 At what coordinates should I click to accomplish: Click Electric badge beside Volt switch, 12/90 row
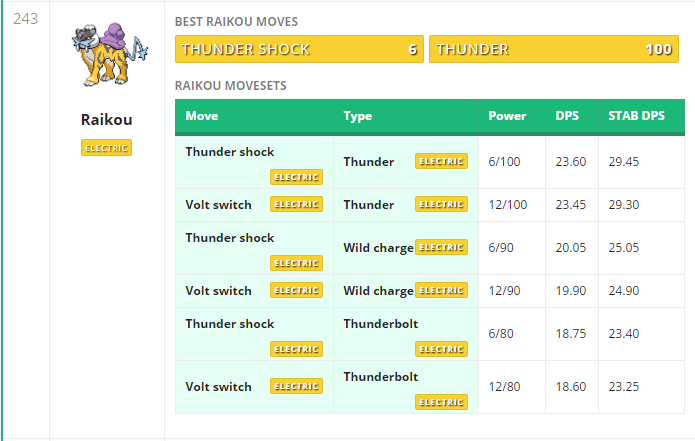click(x=296, y=290)
